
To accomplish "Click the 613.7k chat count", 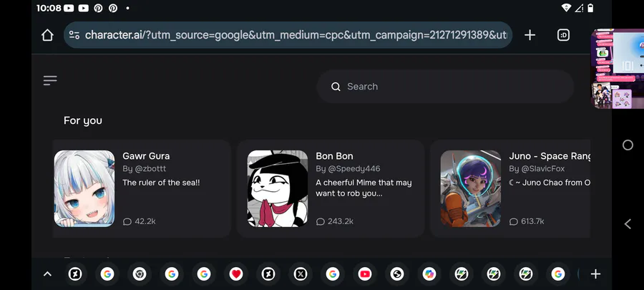I will coord(532,221).
